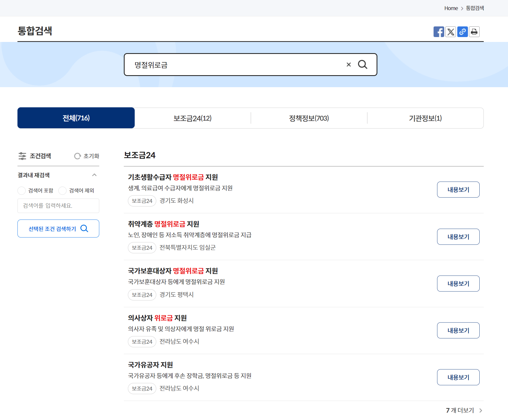Screen dimensions: 508x420
Task: Print the page using the printer icon
Action: 474,32
